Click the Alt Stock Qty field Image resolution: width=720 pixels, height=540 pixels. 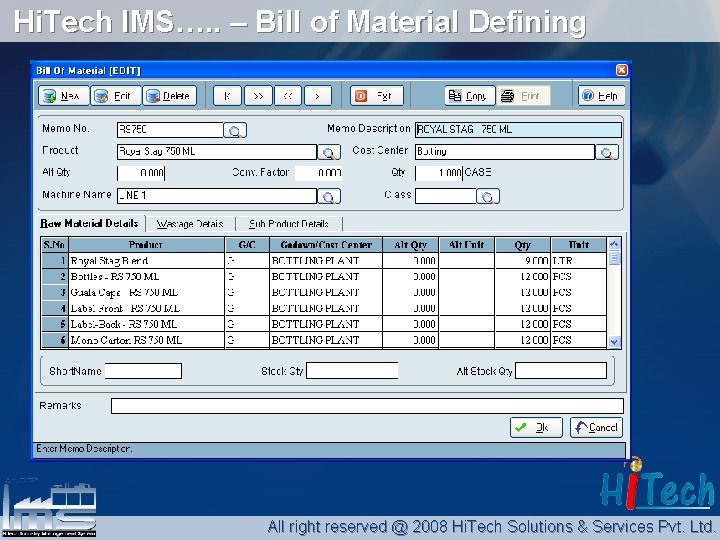[561, 371]
